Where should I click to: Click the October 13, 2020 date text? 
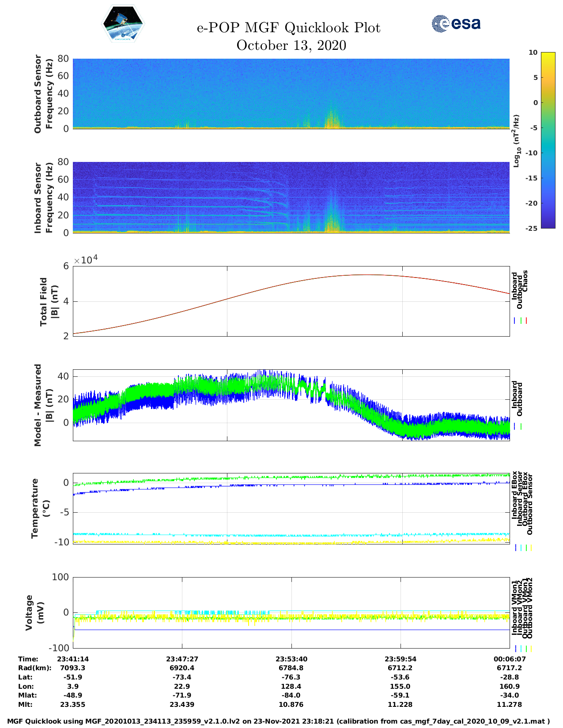pyautogui.click(x=291, y=45)
